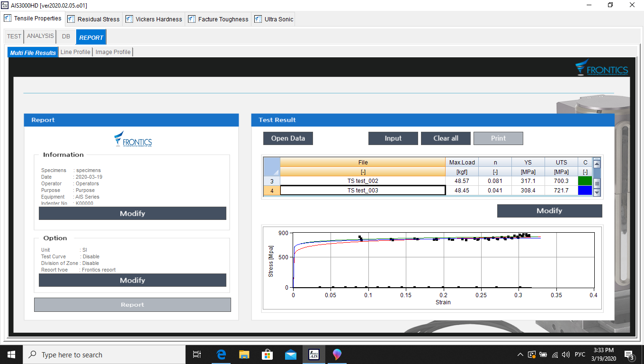Click the C column header
644x364 pixels.
[x=585, y=162]
